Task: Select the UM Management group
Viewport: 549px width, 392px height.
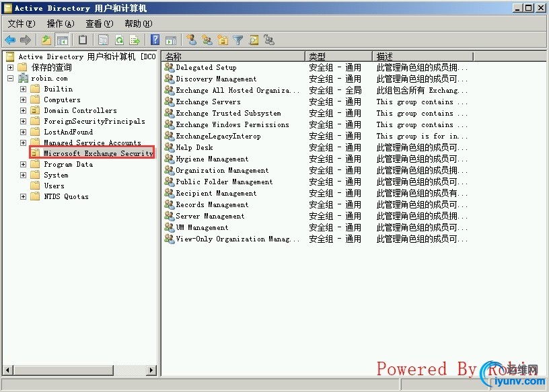Action: tap(202, 227)
